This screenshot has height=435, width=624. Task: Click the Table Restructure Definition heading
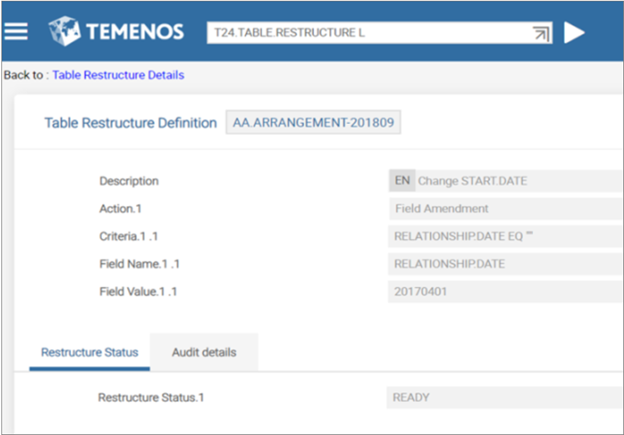[130, 123]
